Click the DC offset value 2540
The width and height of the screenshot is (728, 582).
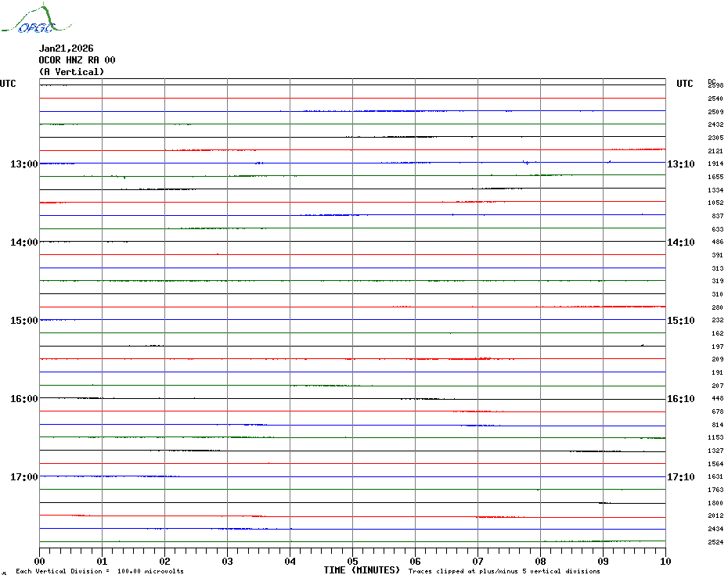tap(715, 99)
